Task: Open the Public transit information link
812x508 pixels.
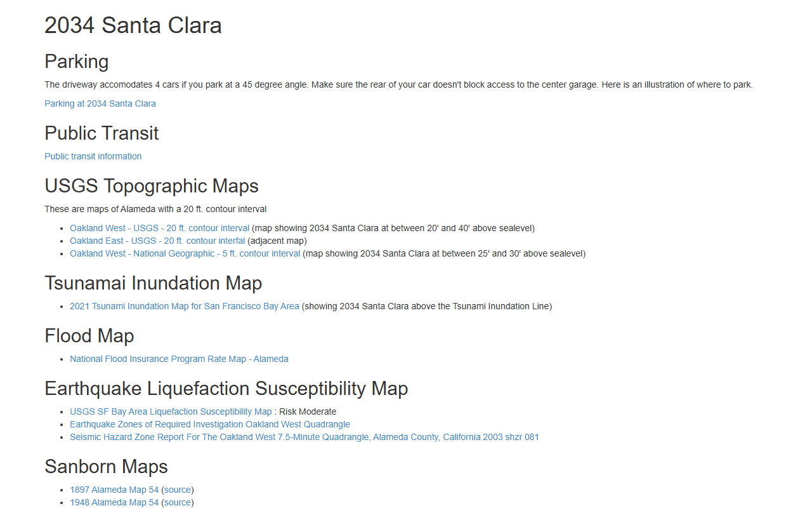Action: click(x=93, y=156)
